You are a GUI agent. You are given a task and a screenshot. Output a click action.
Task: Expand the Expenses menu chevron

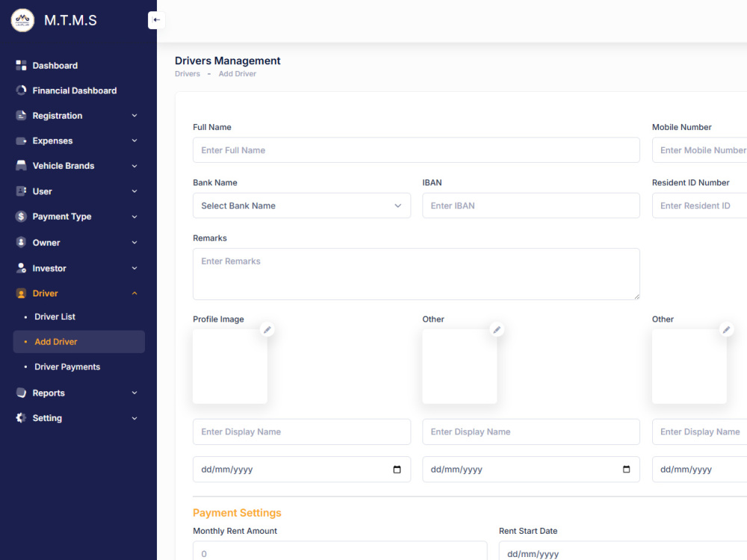click(134, 141)
